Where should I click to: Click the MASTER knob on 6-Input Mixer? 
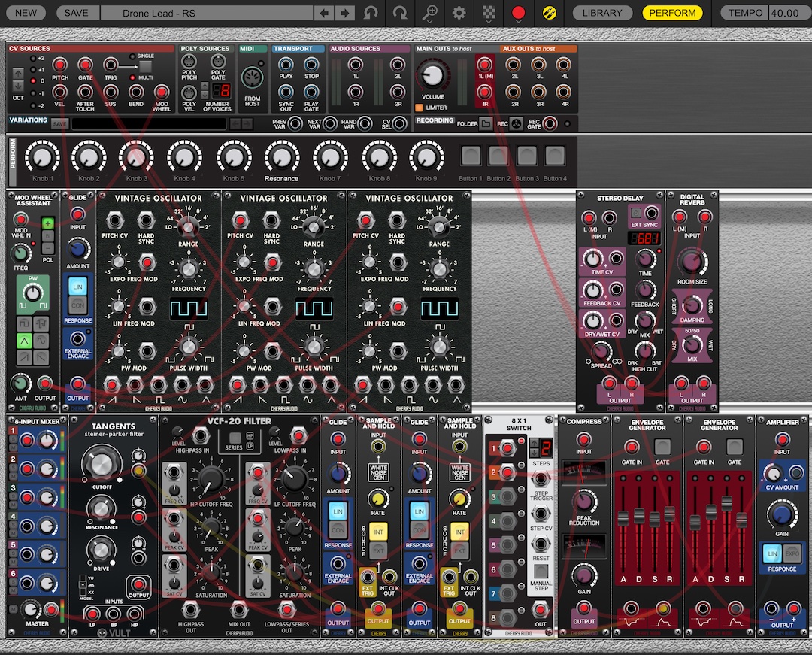(31, 609)
